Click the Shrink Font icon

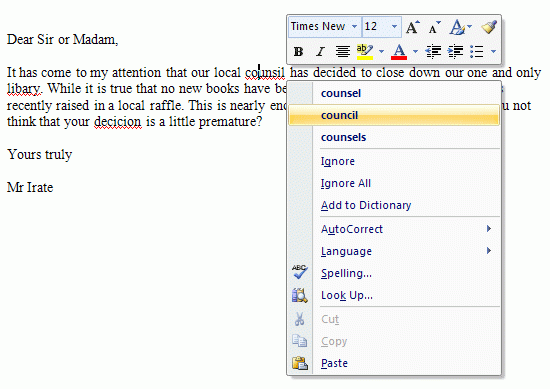(x=435, y=27)
